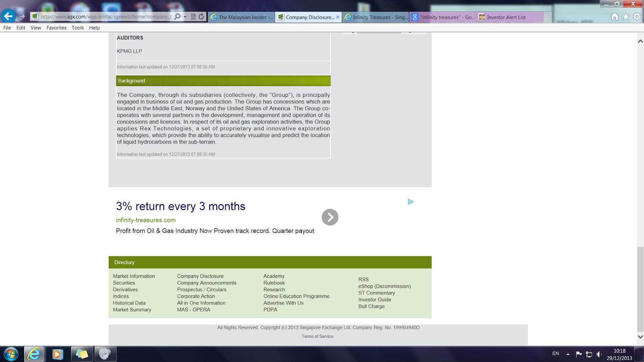
Task: Launch Windows Media Player from the taskbar
Action: tap(58, 354)
